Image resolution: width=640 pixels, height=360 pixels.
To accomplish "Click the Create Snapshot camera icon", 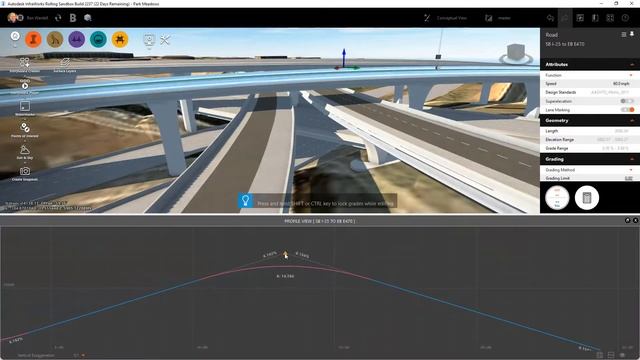I will [x=25, y=171].
